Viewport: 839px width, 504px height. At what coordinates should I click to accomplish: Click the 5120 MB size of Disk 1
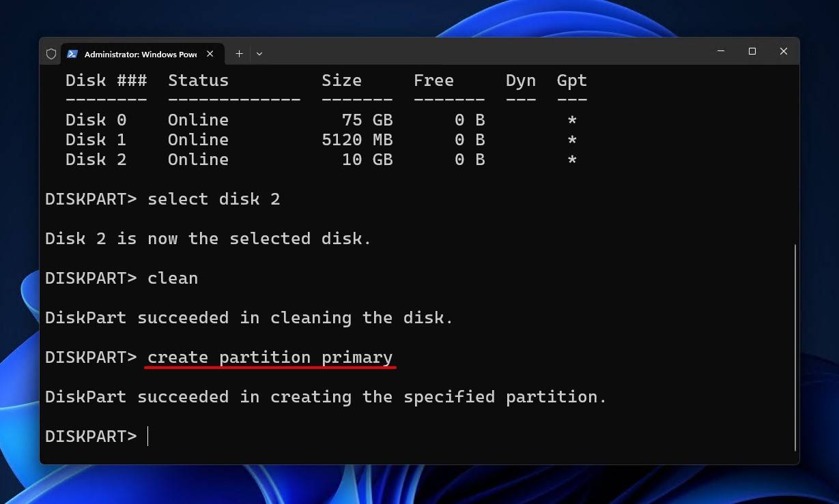tap(357, 140)
